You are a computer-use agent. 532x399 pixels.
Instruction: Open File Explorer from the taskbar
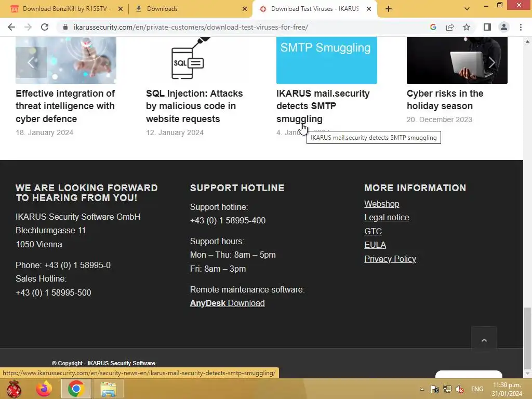108,389
